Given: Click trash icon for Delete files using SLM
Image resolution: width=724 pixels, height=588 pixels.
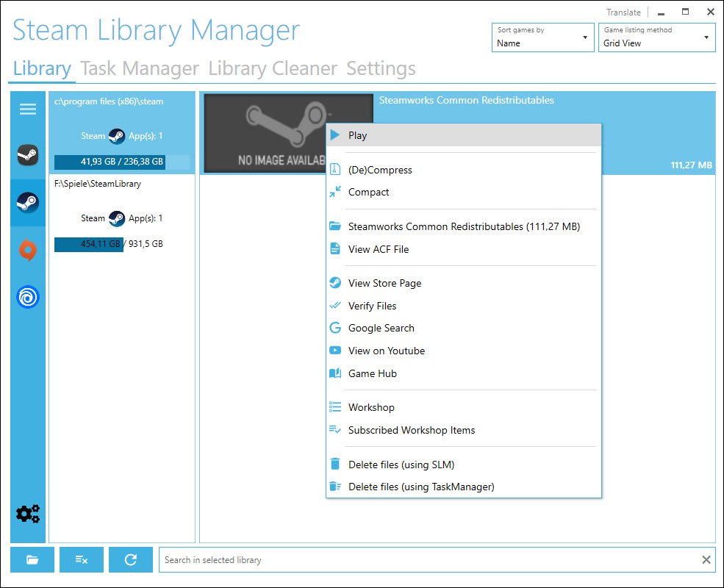Looking at the screenshot, I should click(335, 464).
